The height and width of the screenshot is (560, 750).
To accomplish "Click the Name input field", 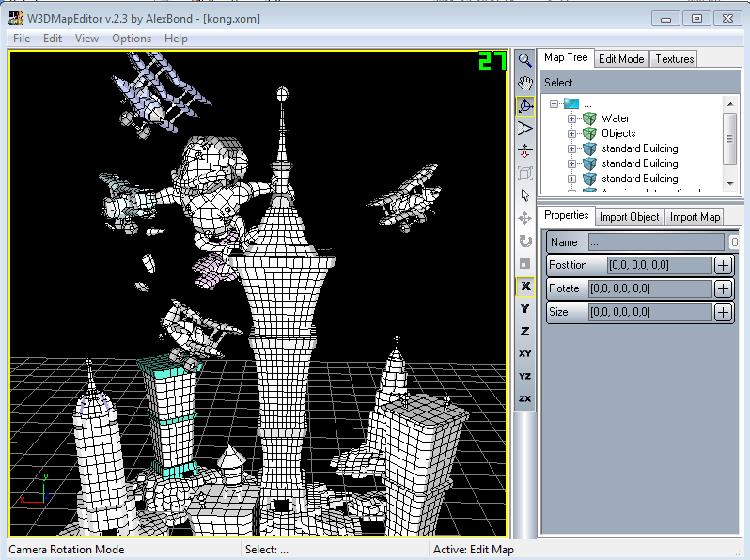I will [658, 241].
